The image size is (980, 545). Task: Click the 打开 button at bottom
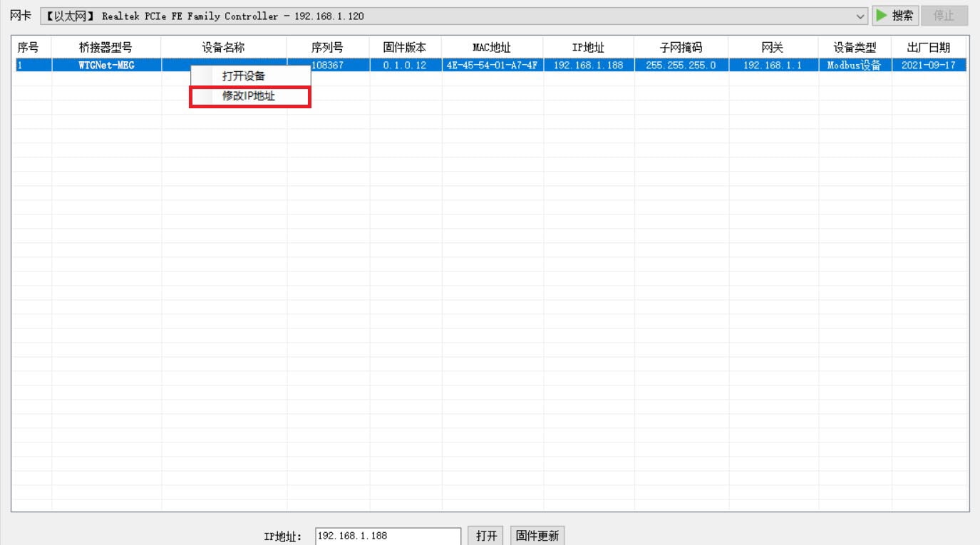tap(487, 536)
